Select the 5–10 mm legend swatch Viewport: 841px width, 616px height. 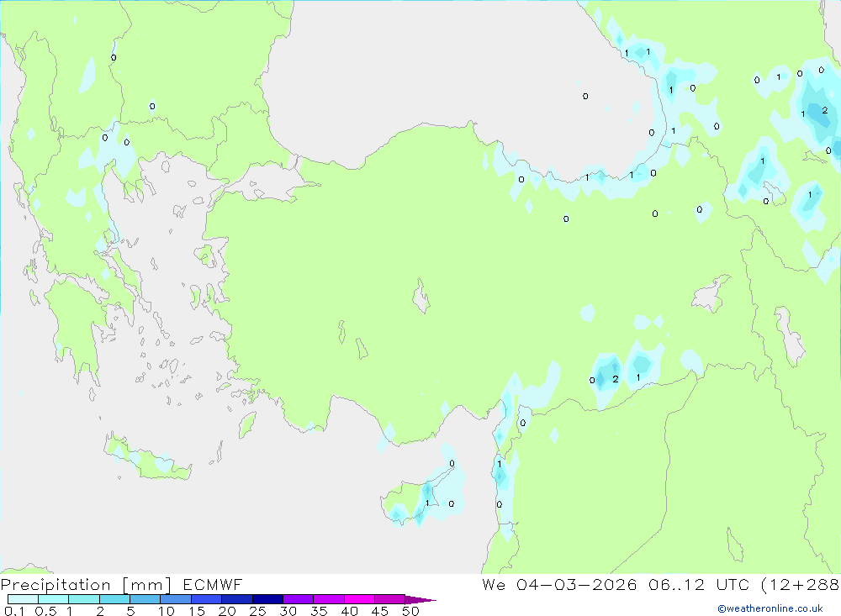[x=145, y=599]
